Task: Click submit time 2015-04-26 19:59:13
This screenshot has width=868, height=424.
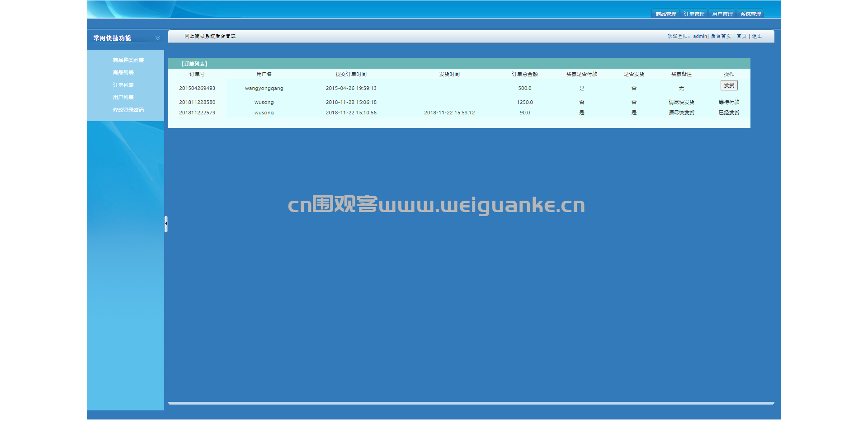Action: 351,88
